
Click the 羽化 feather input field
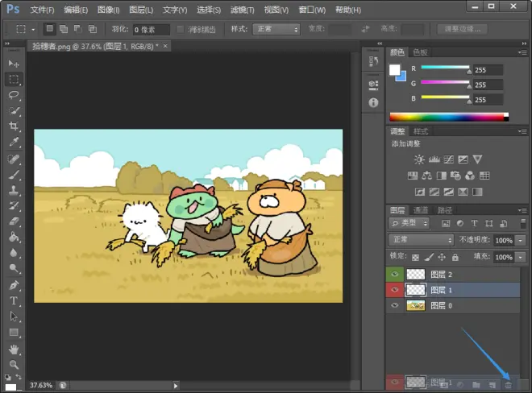pyautogui.click(x=152, y=30)
